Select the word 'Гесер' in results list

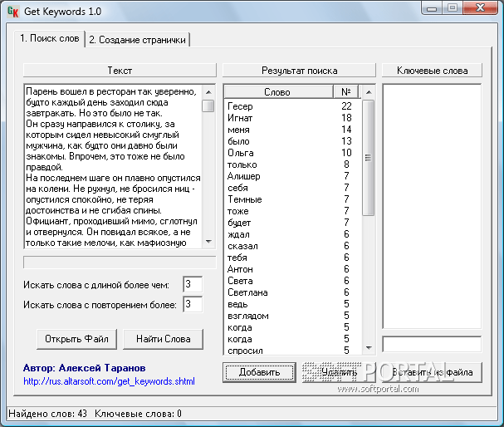coord(240,106)
